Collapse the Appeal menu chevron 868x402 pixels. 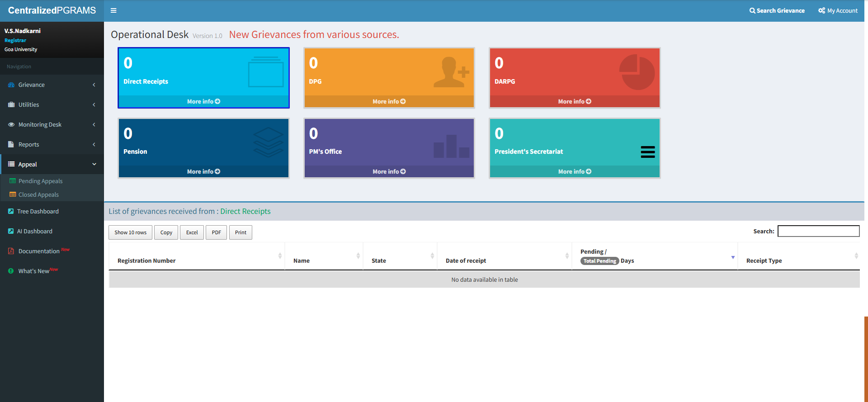94,164
